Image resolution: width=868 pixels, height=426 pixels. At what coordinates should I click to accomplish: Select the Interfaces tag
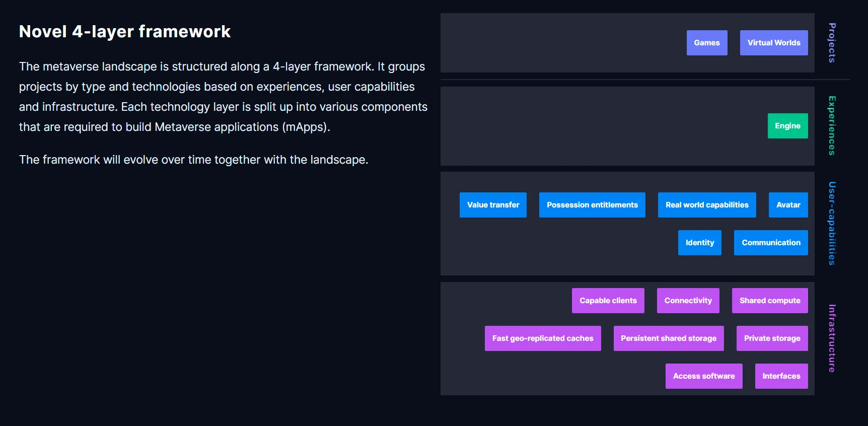pos(781,376)
